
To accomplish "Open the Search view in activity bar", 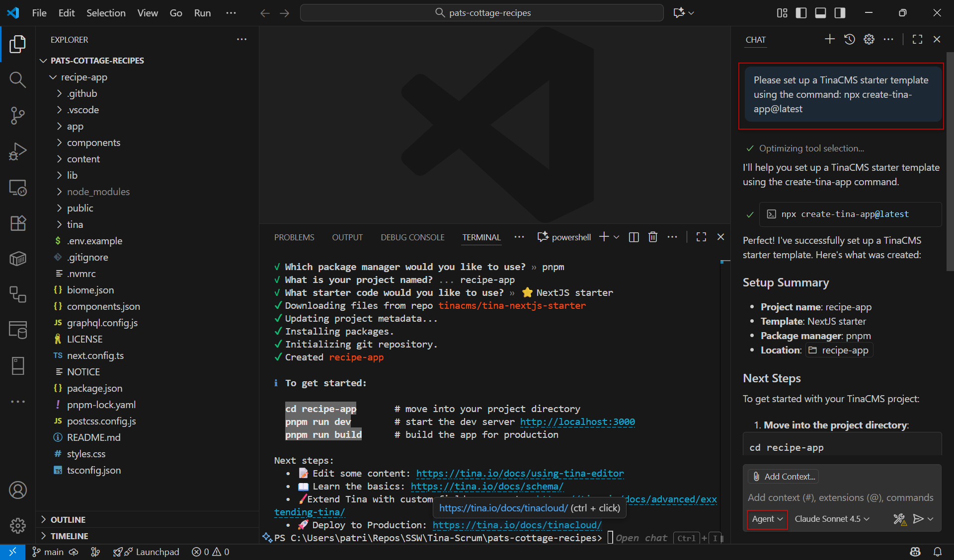I will [x=17, y=79].
